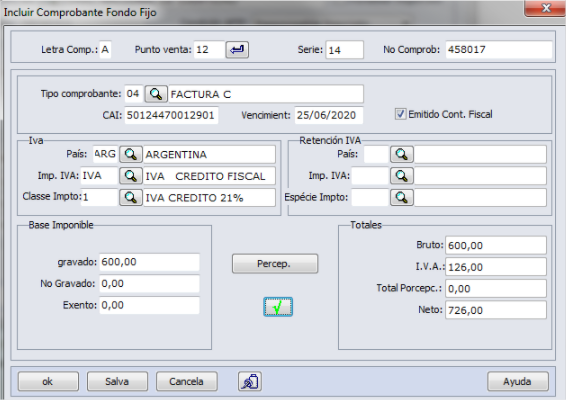The image size is (566, 400).
Task: Click the Salva button
Action: click(117, 382)
